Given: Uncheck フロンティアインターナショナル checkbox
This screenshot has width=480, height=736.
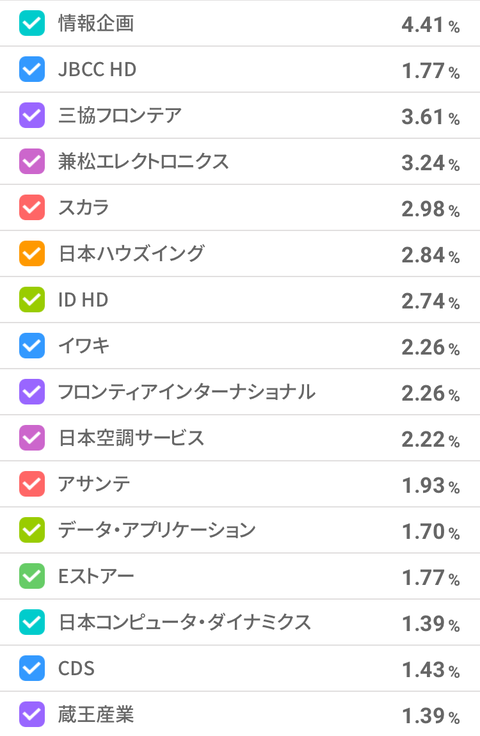Looking at the screenshot, I should [x=32, y=392].
